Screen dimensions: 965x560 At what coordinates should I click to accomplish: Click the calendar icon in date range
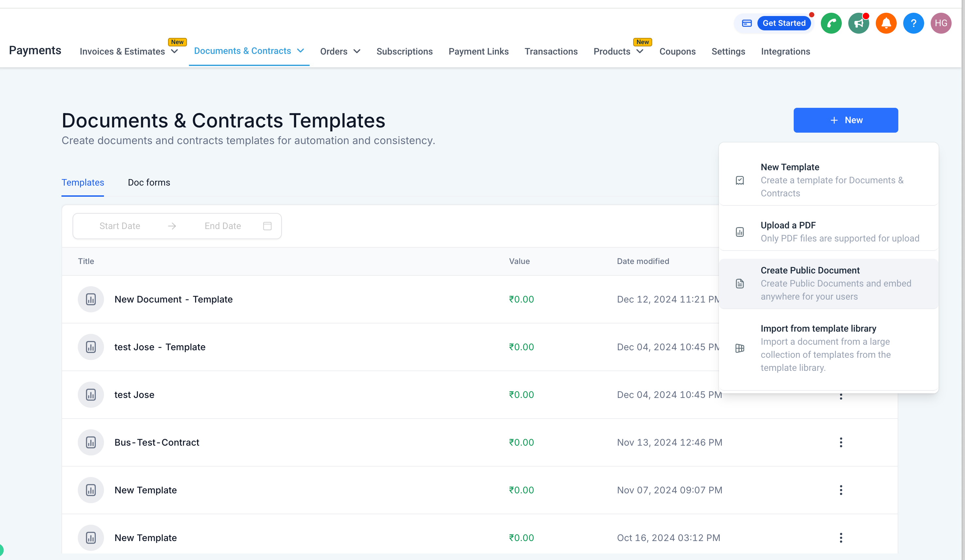coord(267,226)
